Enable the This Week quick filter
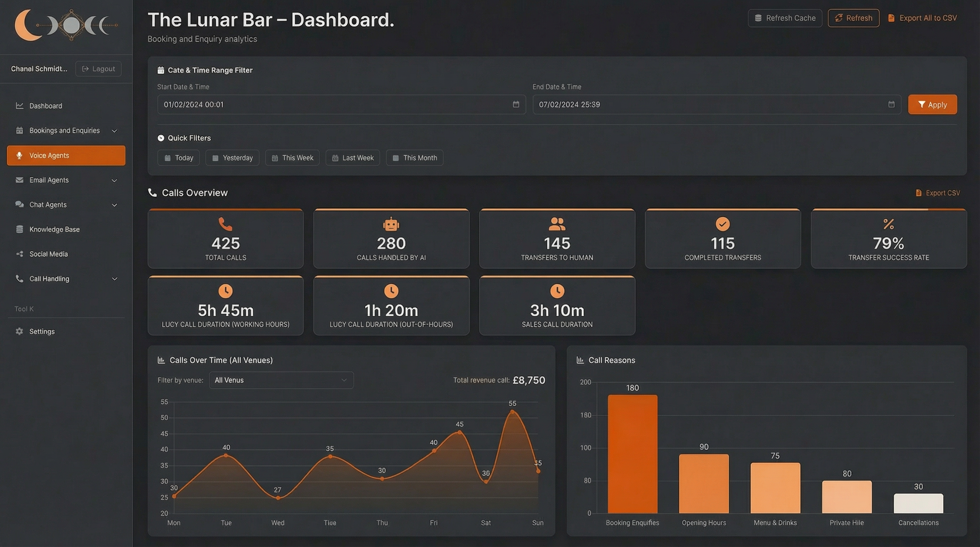 pyautogui.click(x=292, y=157)
